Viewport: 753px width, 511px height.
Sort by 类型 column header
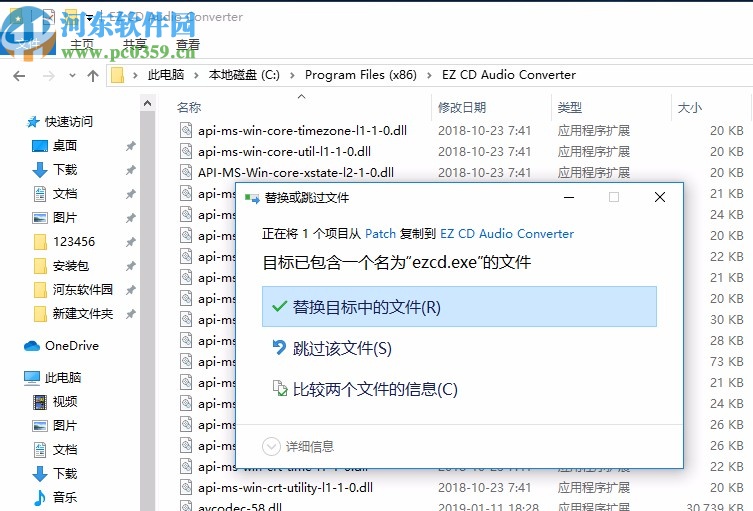point(570,108)
